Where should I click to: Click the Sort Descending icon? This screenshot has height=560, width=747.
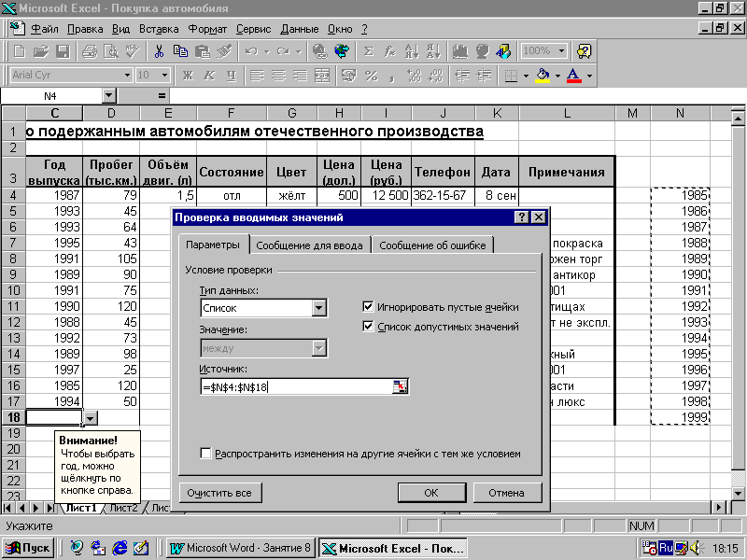click(x=433, y=51)
